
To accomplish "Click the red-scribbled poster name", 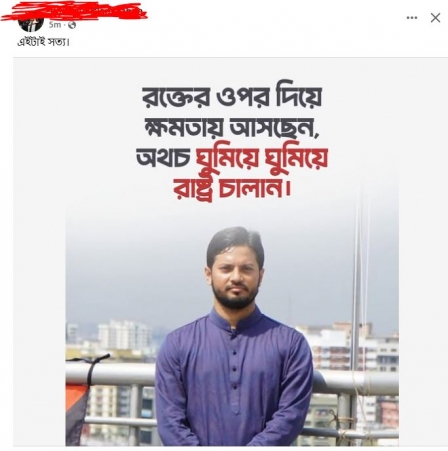I will [x=74, y=11].
